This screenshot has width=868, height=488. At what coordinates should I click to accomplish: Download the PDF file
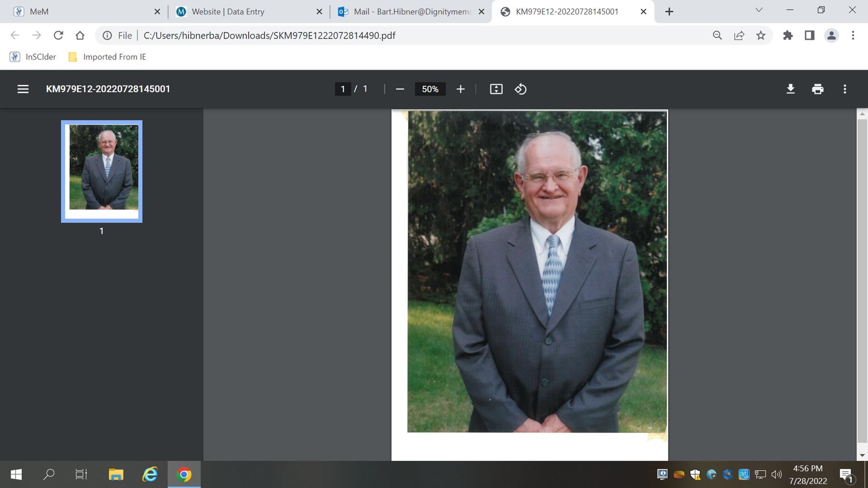coord(790,89)
